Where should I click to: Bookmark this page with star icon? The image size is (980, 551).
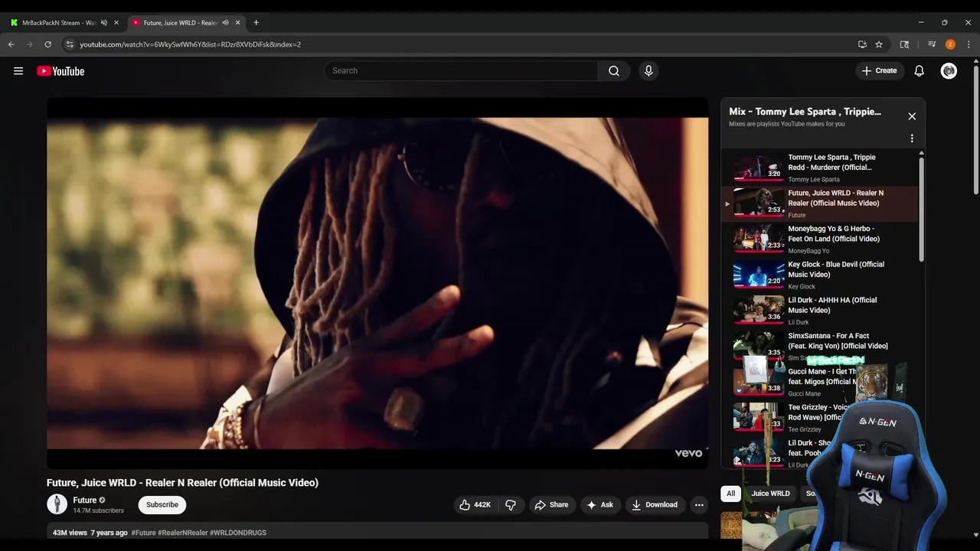pyautogui.click(x=879, y=44)
